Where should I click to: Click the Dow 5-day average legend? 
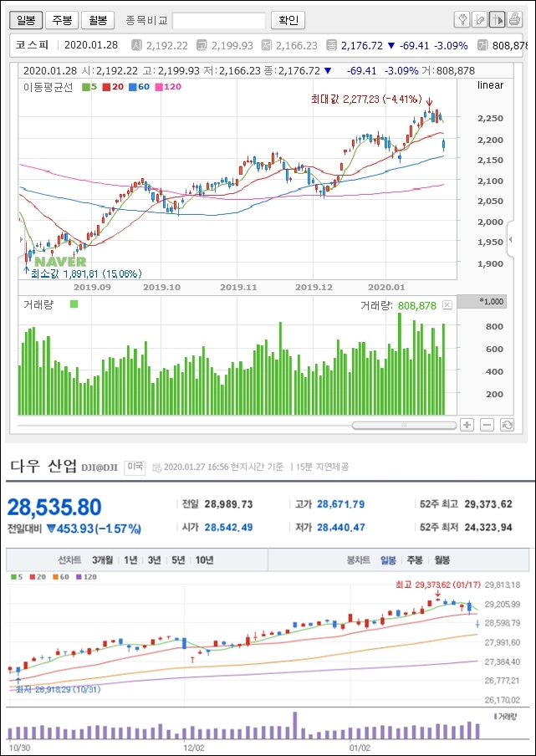click(18, 576)
